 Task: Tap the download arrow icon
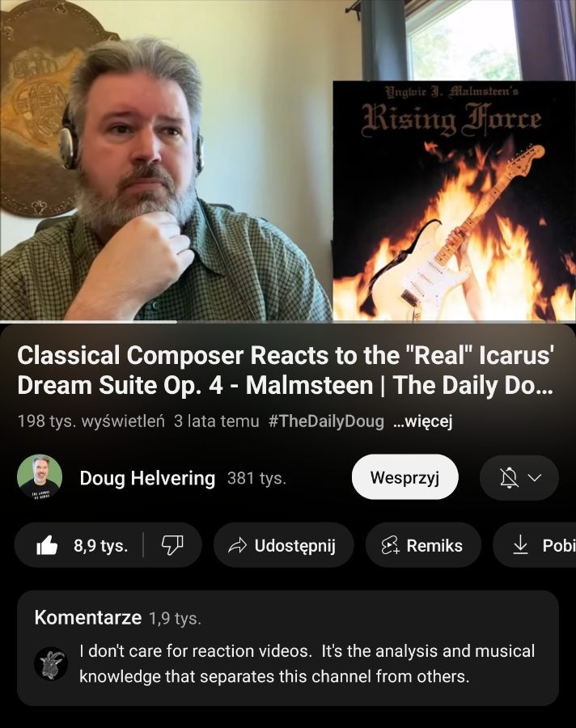(x=520, y=544)
